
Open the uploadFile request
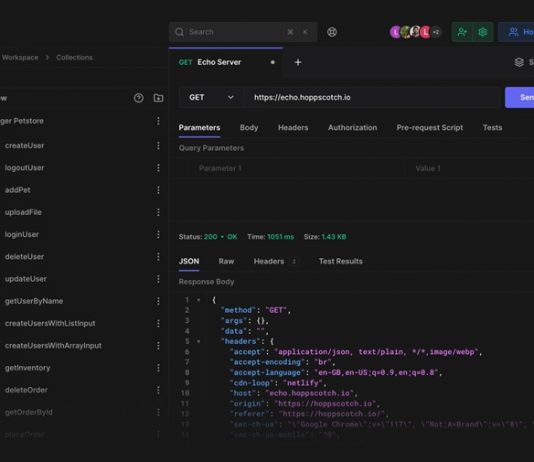[x=23, y=212]
